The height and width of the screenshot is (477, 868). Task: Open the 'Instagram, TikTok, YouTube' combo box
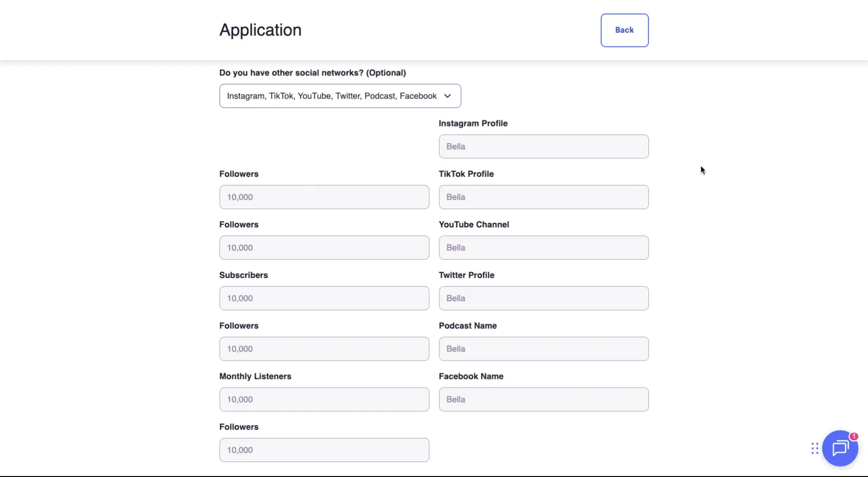coord(340,96)
